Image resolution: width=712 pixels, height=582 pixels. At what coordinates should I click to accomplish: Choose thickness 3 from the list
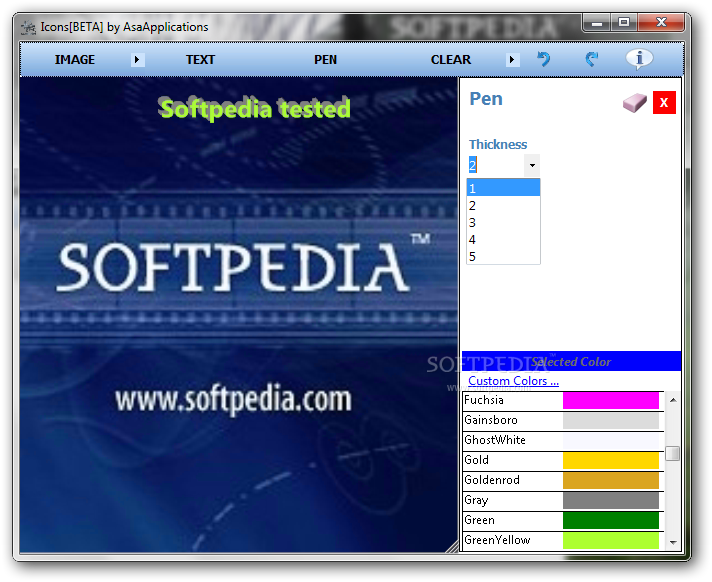(503, 222)
